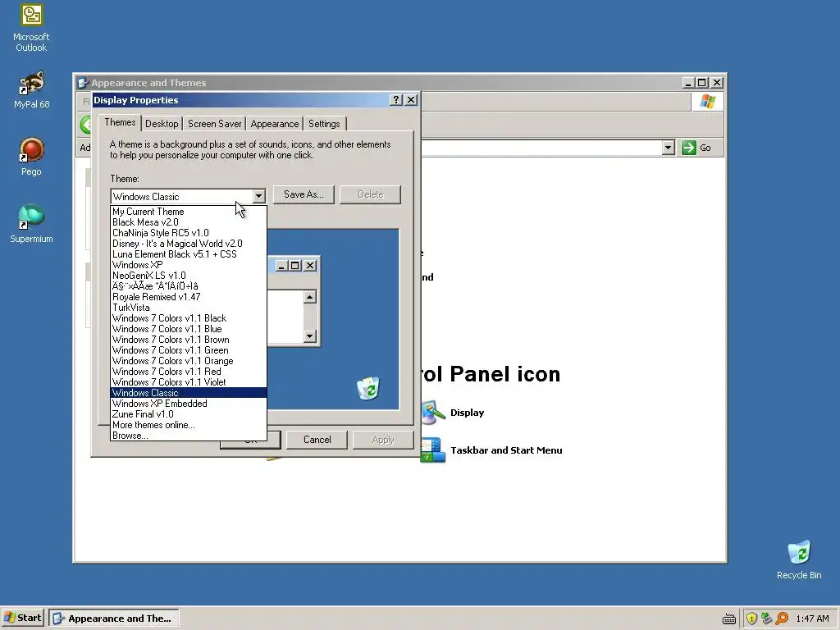Open the on-screen keyboard tray icon
The image size is (840, 630).
(x=728, y=619)
